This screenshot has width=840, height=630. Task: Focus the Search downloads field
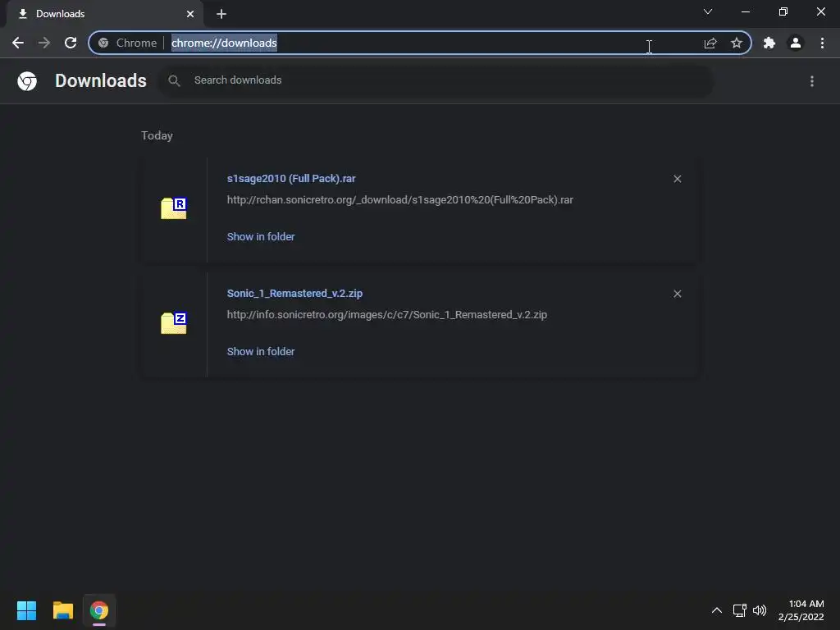pyautogui.click(x=435, y=80)
